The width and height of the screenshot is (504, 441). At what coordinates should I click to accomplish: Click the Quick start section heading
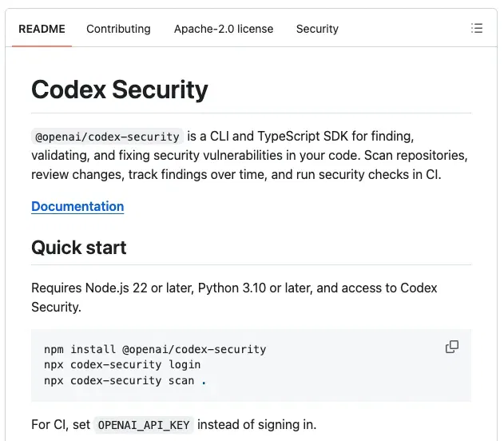[x=79, y=248]
